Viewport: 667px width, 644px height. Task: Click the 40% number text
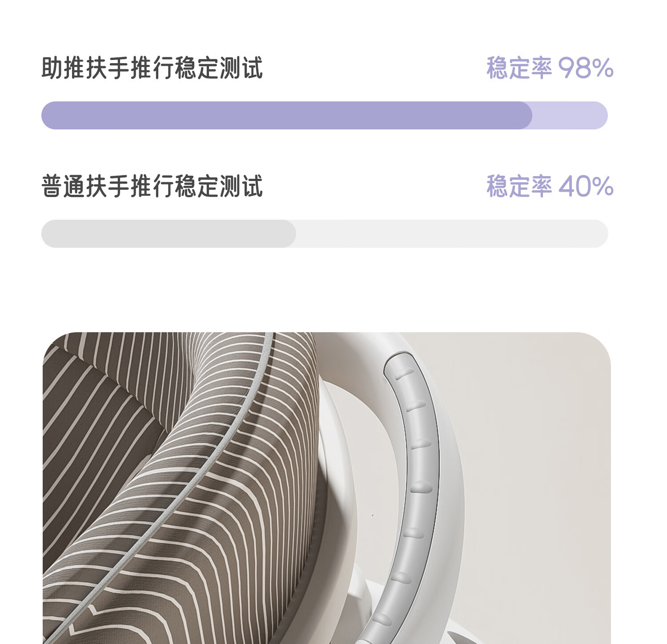[x=586, y=186]
